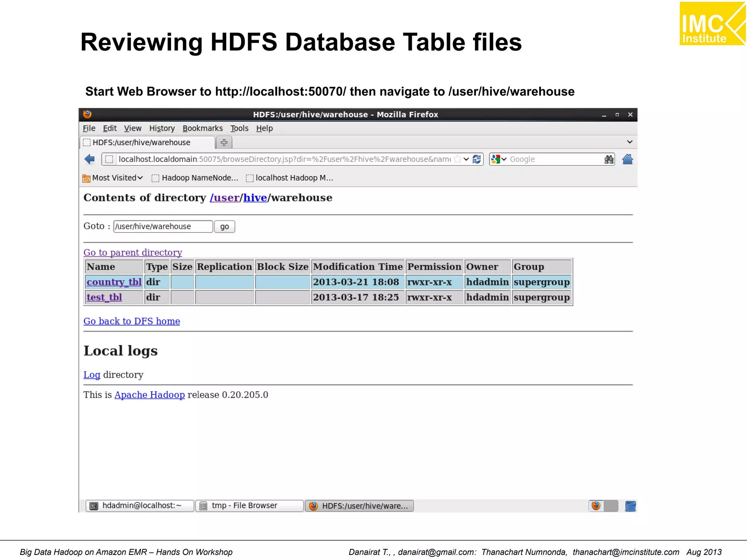The image size is (747, 560).
Task: Open the File menu
Action: click(89, 128)
